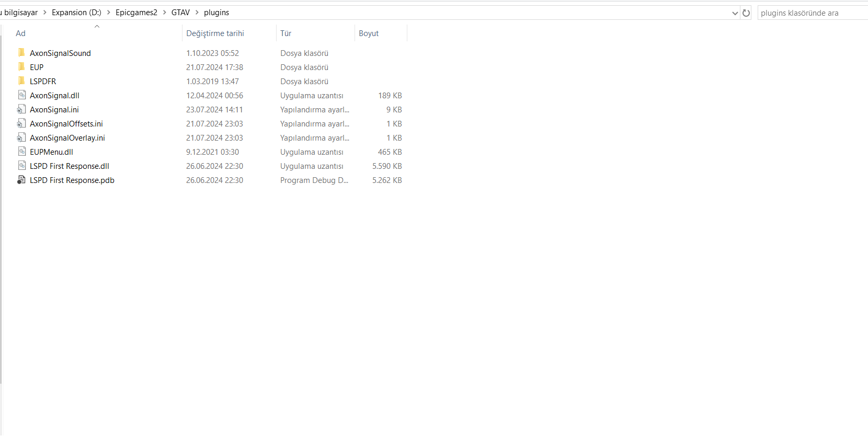
Task: Select the LSPDFR folder icon
Action: pos(21,81)
